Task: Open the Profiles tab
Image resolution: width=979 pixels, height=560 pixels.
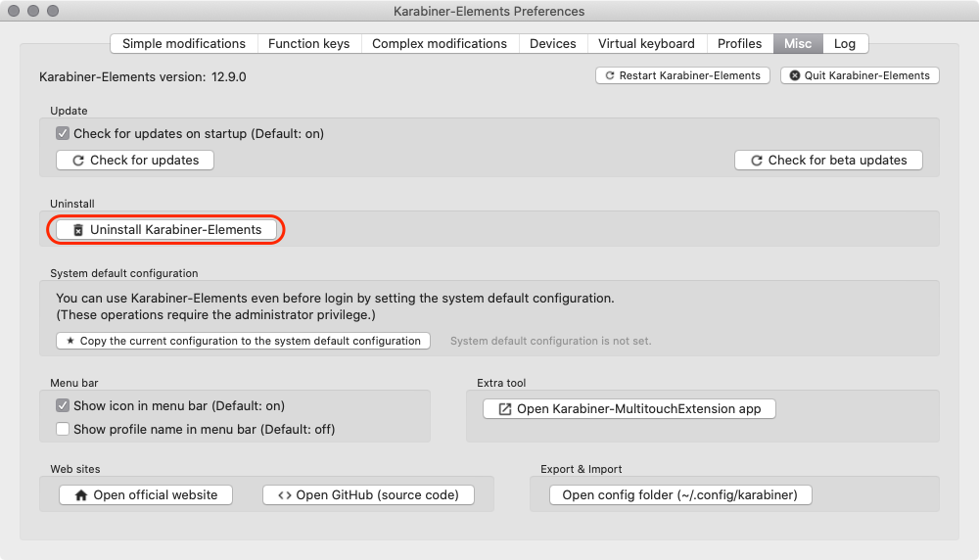Action: tap(739, 44)
